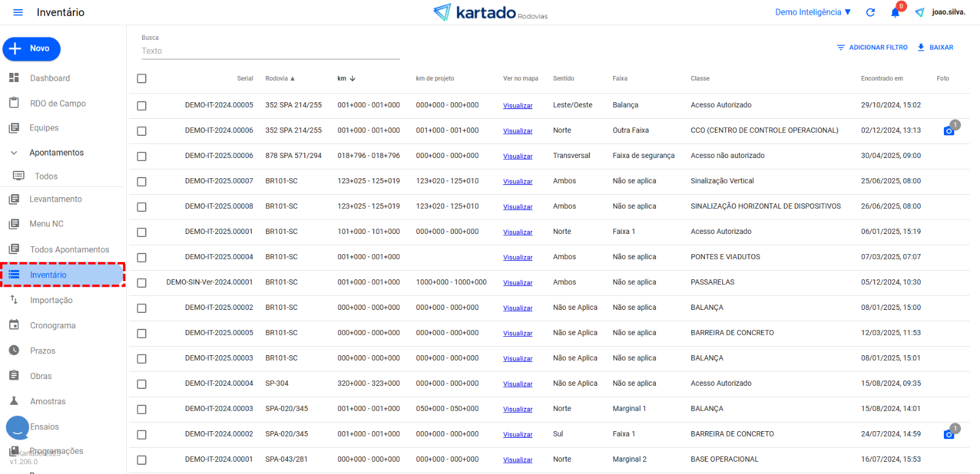This screenshot has height=474, width=980.
Task: Open the Demo Inteligência dropdown
Action: pyautogui.click(x=813, y=12)
